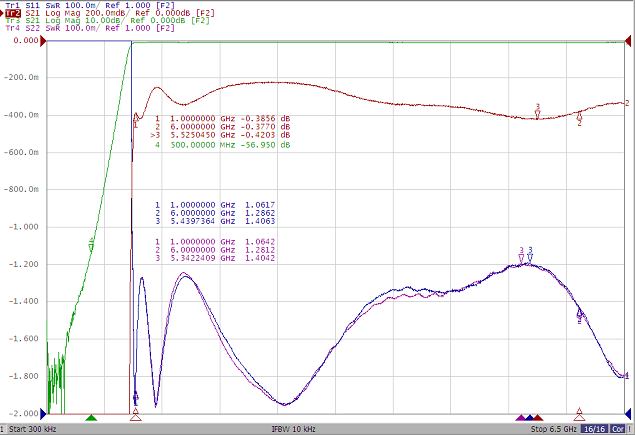The width and height of the screenshot is (635, 435).
Task: Click the hollow marker triangle near 6 GHz on axis
Action: coord(579,412)
